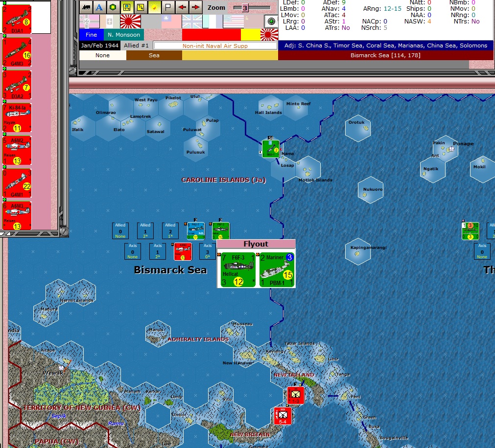This screenshot has width=495, height=448.
Task: Click the Wewak port on the map
Action: tap(62, 368)
